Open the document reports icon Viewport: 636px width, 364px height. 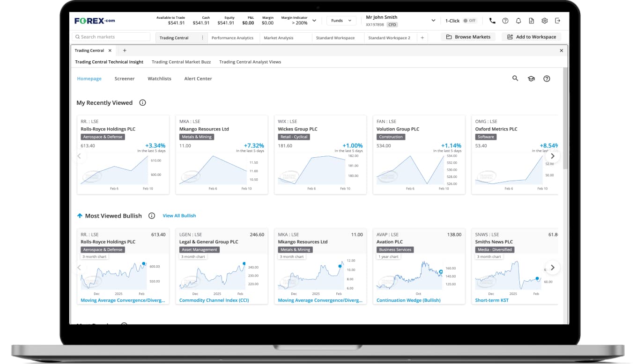coord(531,21)
